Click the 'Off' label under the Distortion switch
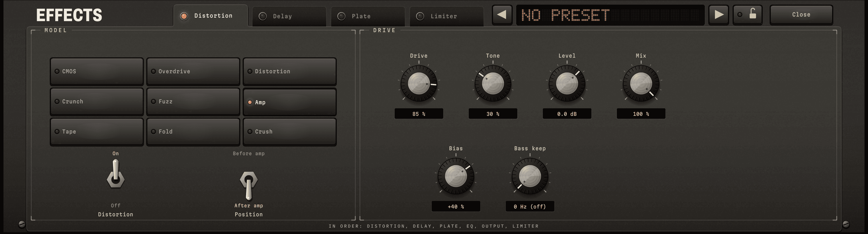Image resolution: width=868 pixels, height=234 pixels. (x=115, y=205)
